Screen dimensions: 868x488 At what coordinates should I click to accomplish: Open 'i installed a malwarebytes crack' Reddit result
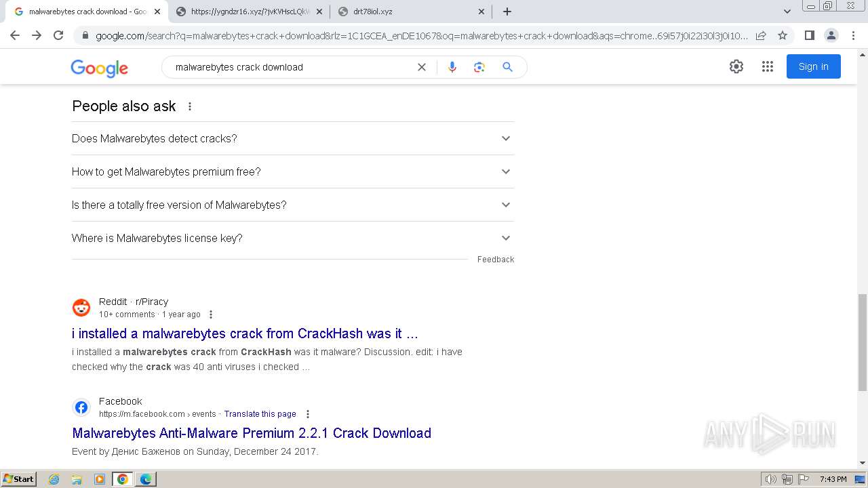tap(245, 333)
